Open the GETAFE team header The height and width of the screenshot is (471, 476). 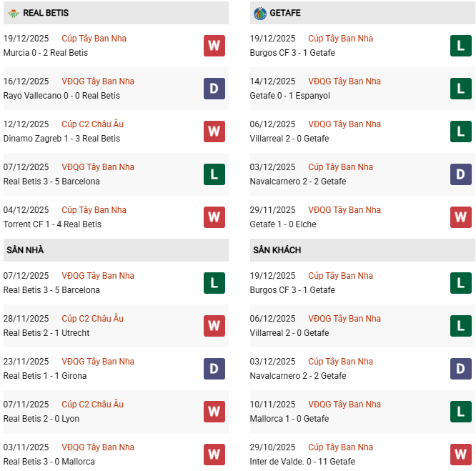tap(286, 13)
